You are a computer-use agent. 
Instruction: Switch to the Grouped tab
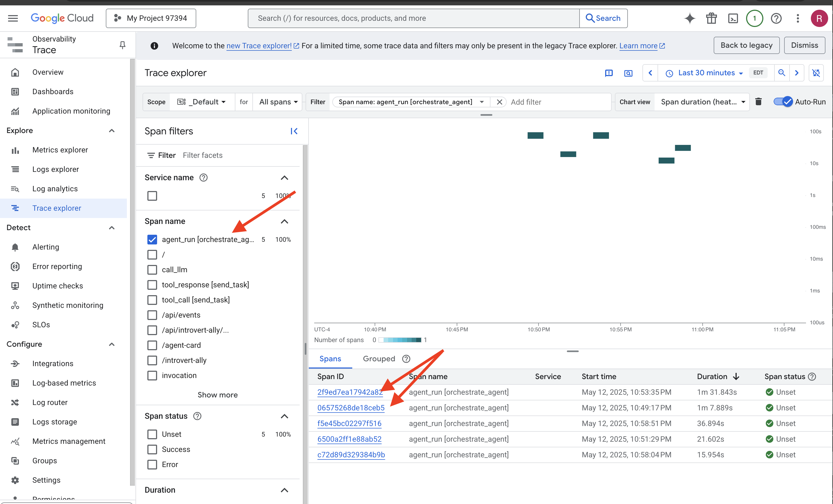coord(379,359)
